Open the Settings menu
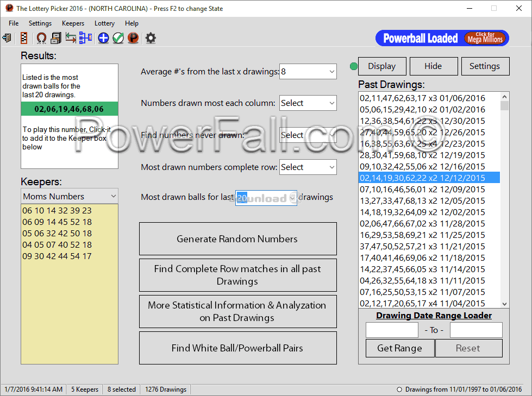This screenshot has width=532, height=396. click(40, 23)
